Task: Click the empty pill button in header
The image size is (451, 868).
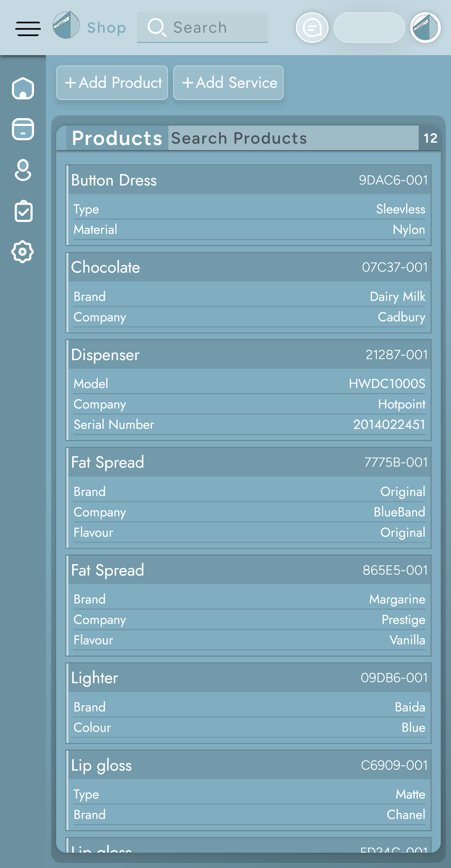Action: click(369, 28)
